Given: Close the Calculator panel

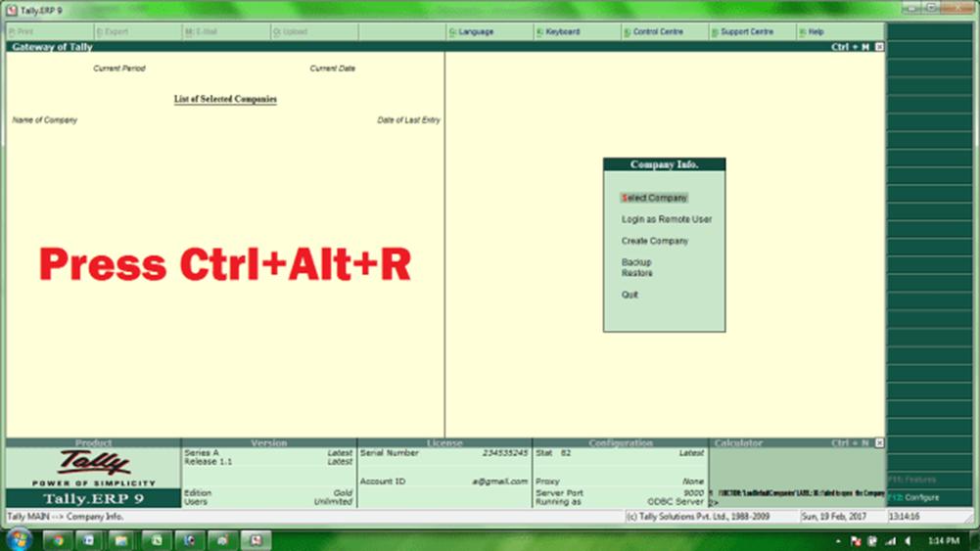Looking at the screenshot, I should point(879,443).
